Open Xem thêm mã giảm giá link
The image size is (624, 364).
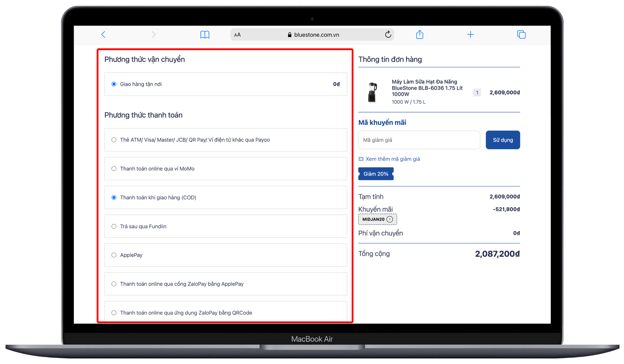coord(392,159)
